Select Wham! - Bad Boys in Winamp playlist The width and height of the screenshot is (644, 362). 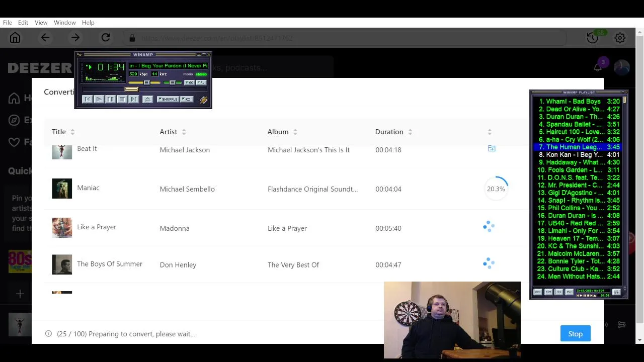click(578, 101)
